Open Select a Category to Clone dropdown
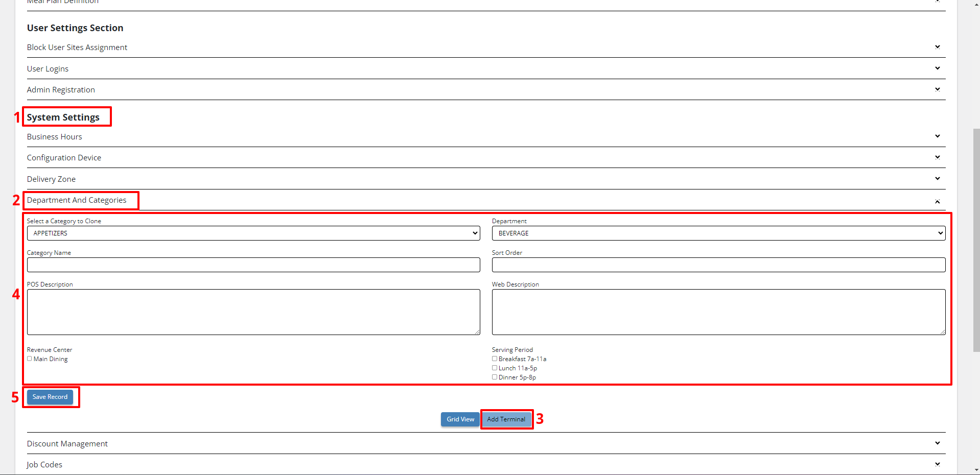The image size is (980, 475). click(x=253, y=233)
